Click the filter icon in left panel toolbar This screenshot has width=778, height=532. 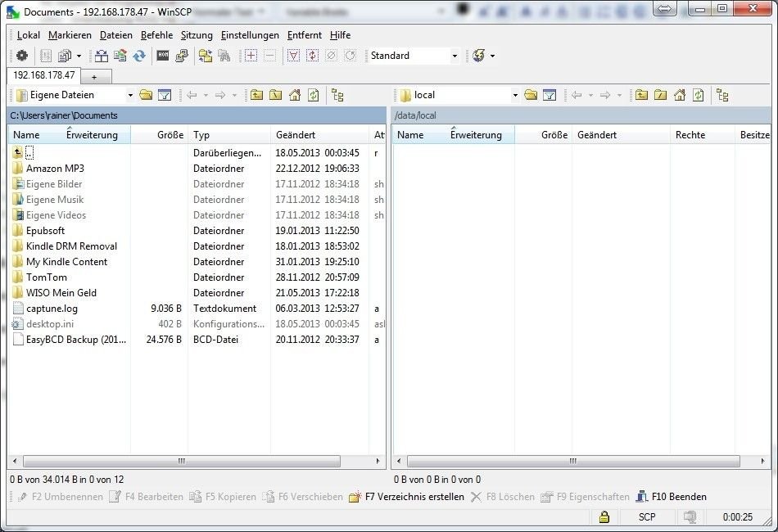pos(165,95)
